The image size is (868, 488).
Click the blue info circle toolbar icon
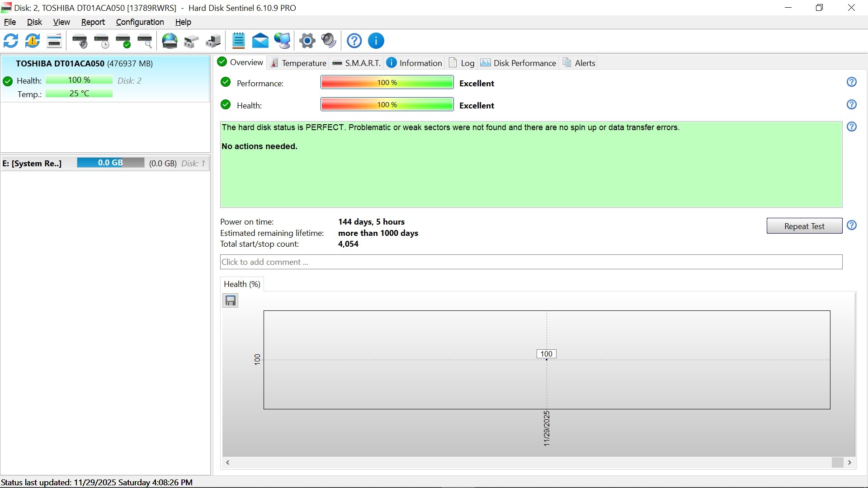click(376, 41)
